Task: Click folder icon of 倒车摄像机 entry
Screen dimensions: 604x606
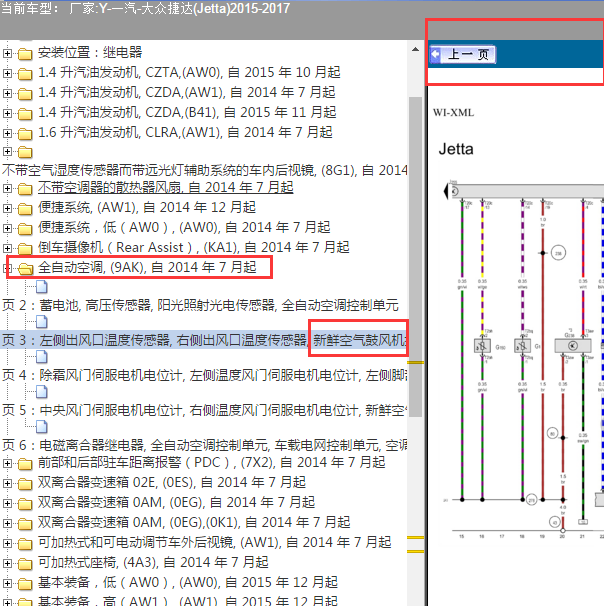Action: click(x=25, y=248)
